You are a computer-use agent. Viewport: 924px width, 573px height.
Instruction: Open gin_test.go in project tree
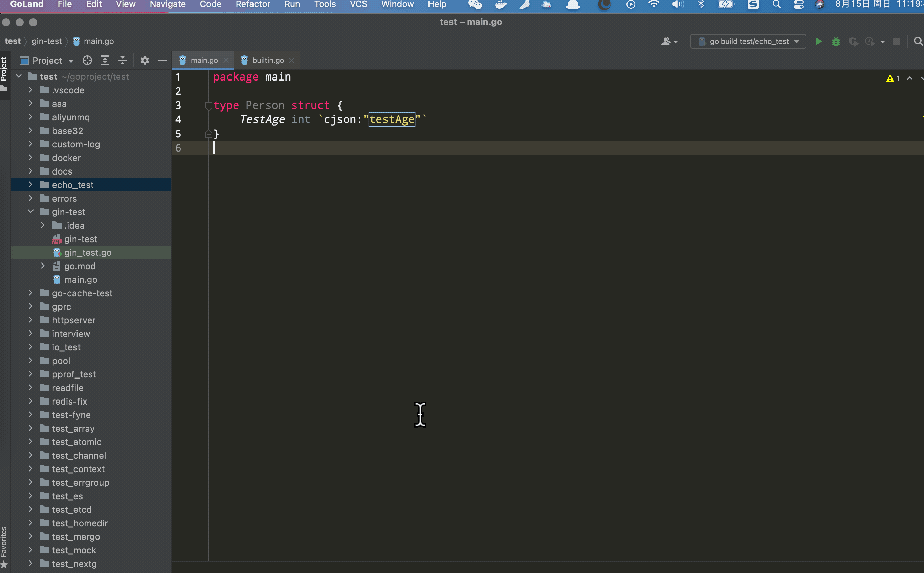[88, 252]
